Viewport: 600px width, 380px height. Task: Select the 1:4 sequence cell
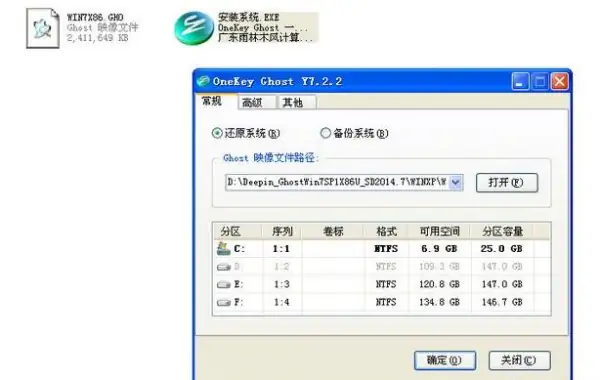(281, 302)
